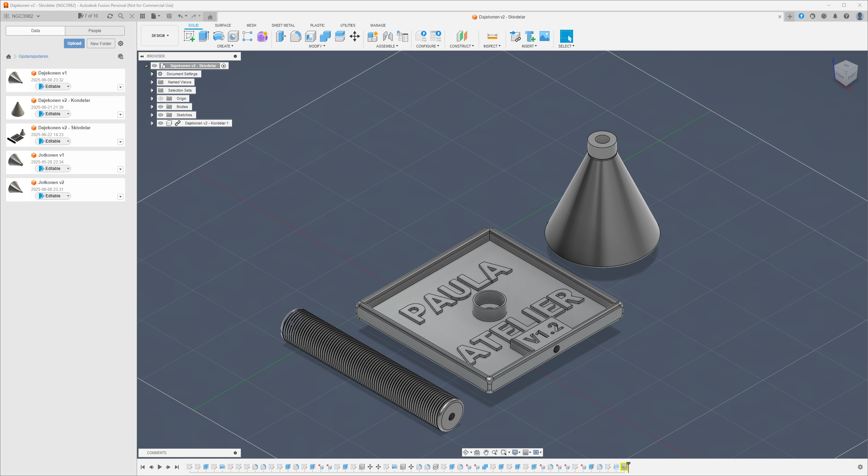Toggle visibility of Dajekonen v2 - Kondelar:1 component
The image size is (868, 476).
(161, 123)
